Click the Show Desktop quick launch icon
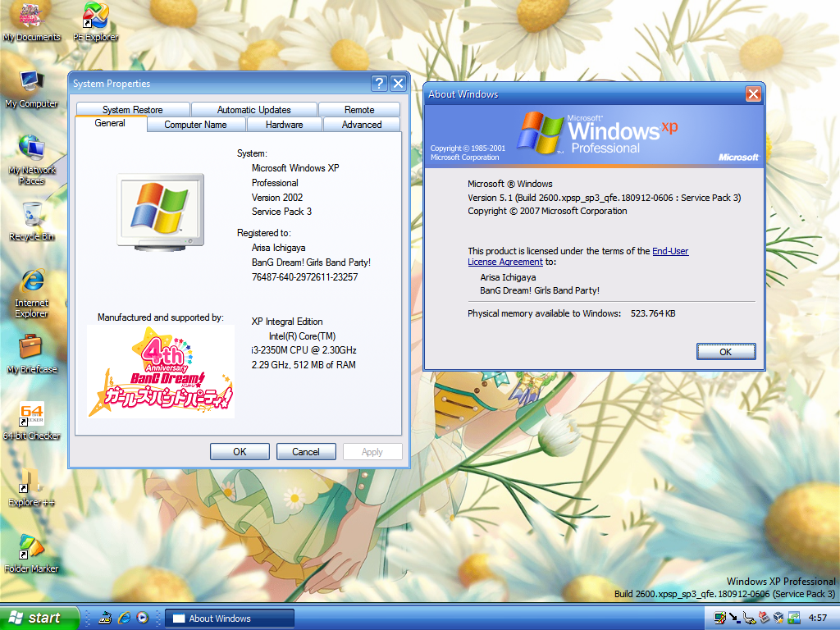 [x=106, y=618]
